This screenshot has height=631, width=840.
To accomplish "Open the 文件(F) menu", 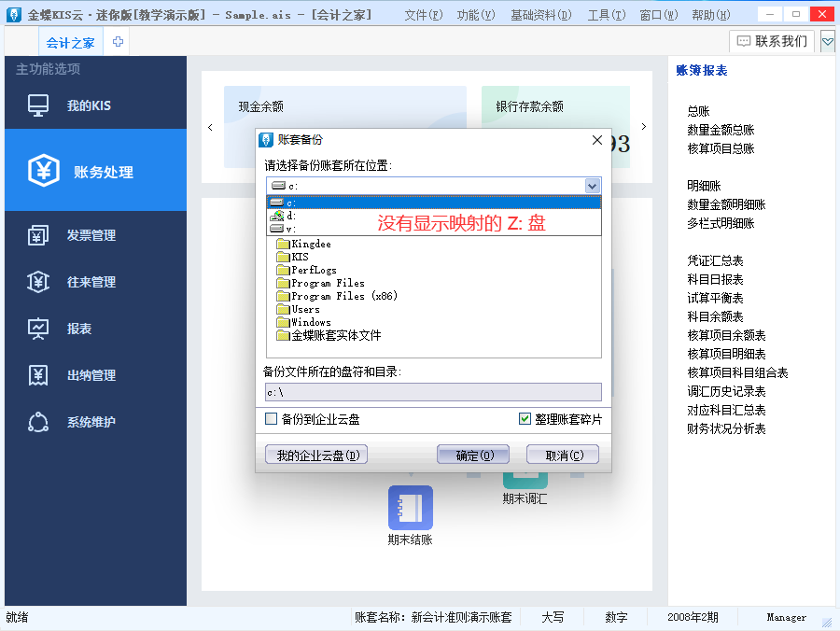I will pyautogui.click(x=422, y=15).
